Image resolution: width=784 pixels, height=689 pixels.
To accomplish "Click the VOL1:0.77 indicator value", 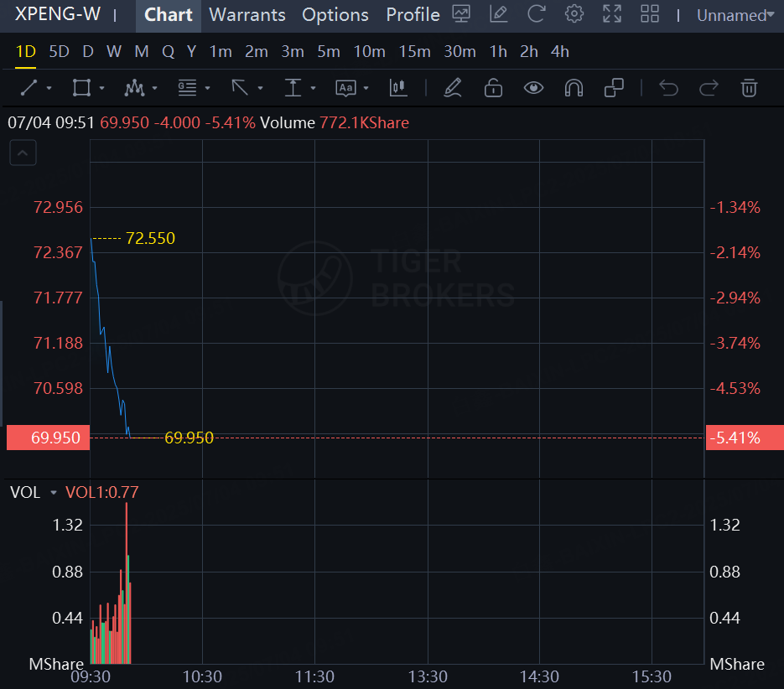I will 102,492.
